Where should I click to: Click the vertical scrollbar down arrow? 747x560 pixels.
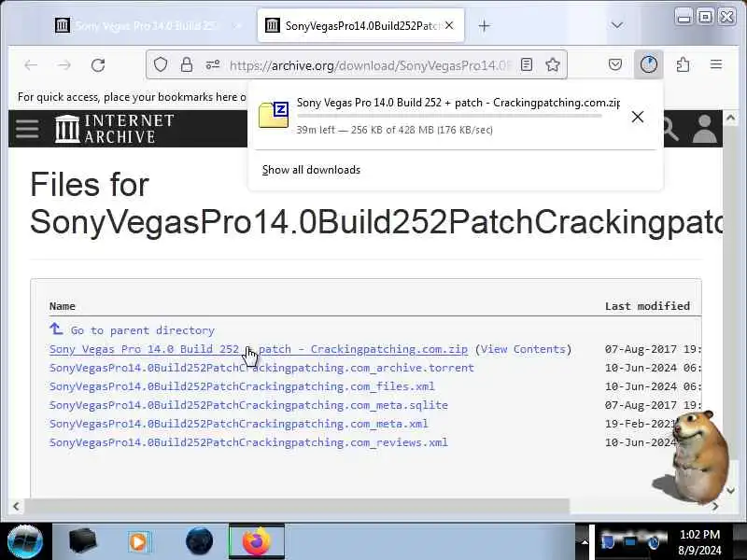pos(730,490)
